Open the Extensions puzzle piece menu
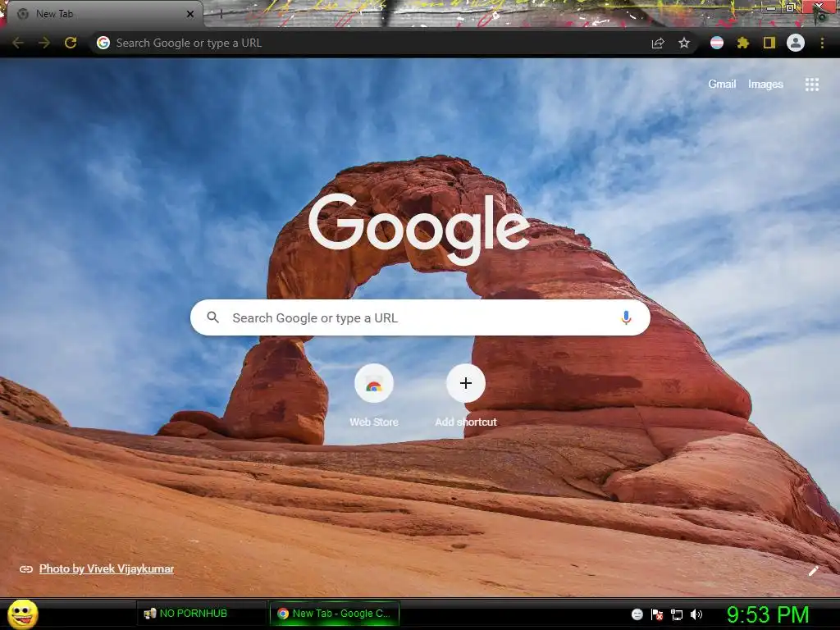Image resolution: width=840 pixels, height=630 pixels. tap(743, 43)
